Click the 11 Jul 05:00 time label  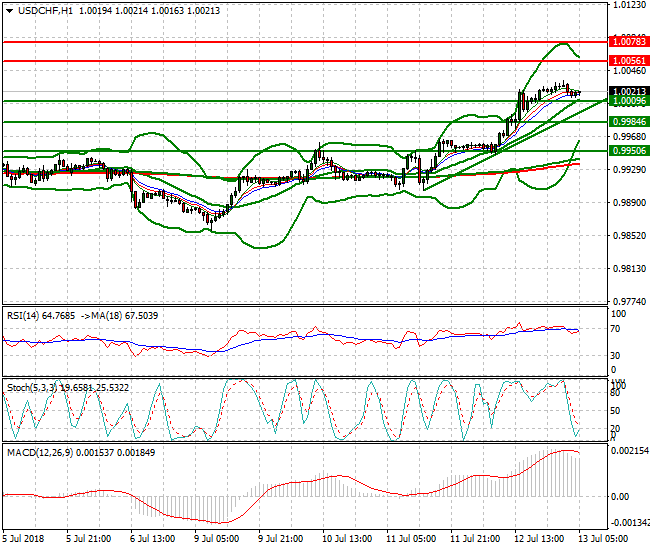pos(411,539)
